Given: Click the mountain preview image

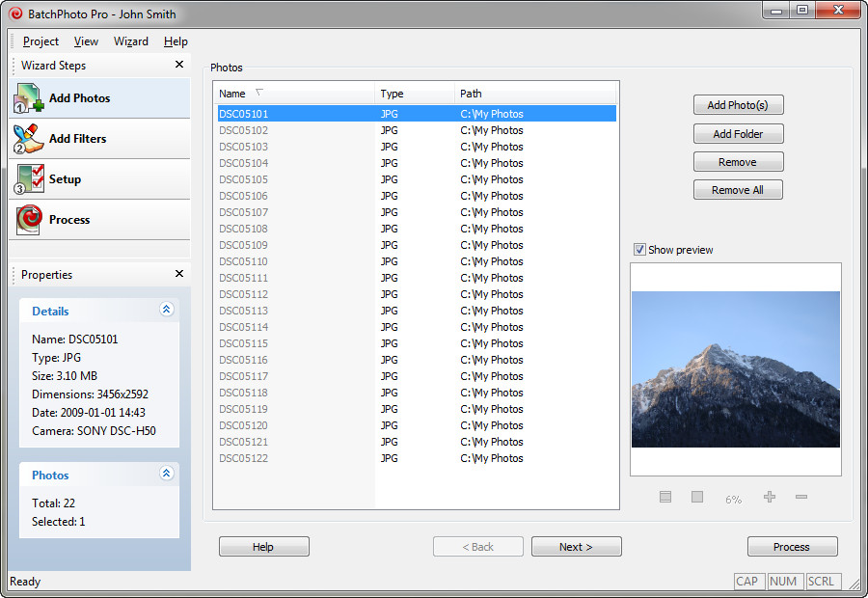Looking at the screenshot, I should 736,369.
